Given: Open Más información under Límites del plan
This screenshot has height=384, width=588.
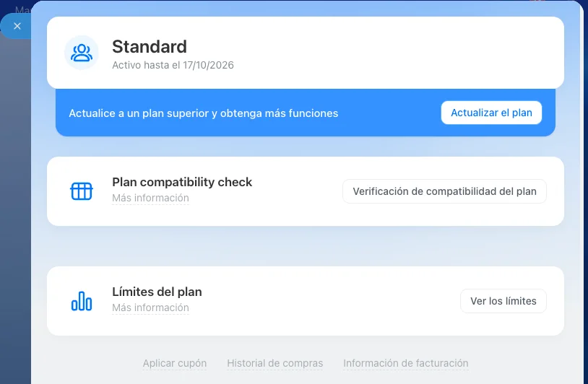Looking at the screenshot, I should [x=150, y=307].
